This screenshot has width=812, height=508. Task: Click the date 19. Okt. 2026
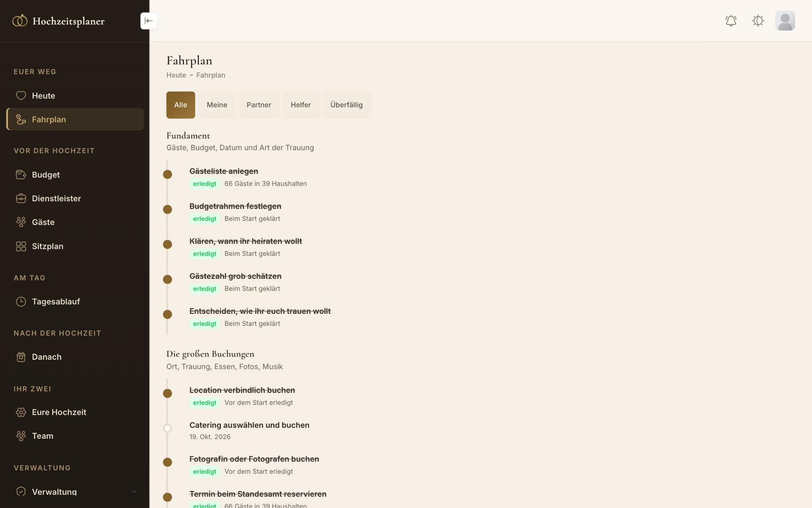click(210, 437)
